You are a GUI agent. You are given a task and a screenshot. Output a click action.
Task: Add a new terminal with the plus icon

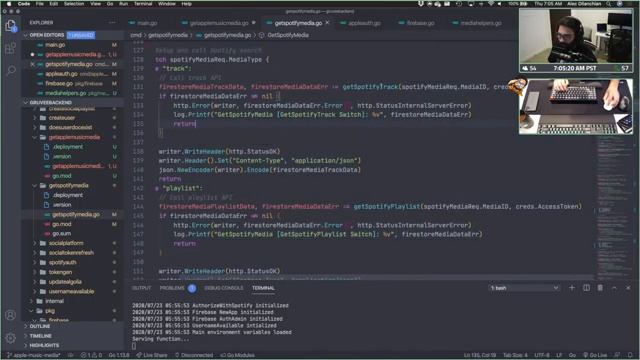pyautogui.click(x=572, y=288)
